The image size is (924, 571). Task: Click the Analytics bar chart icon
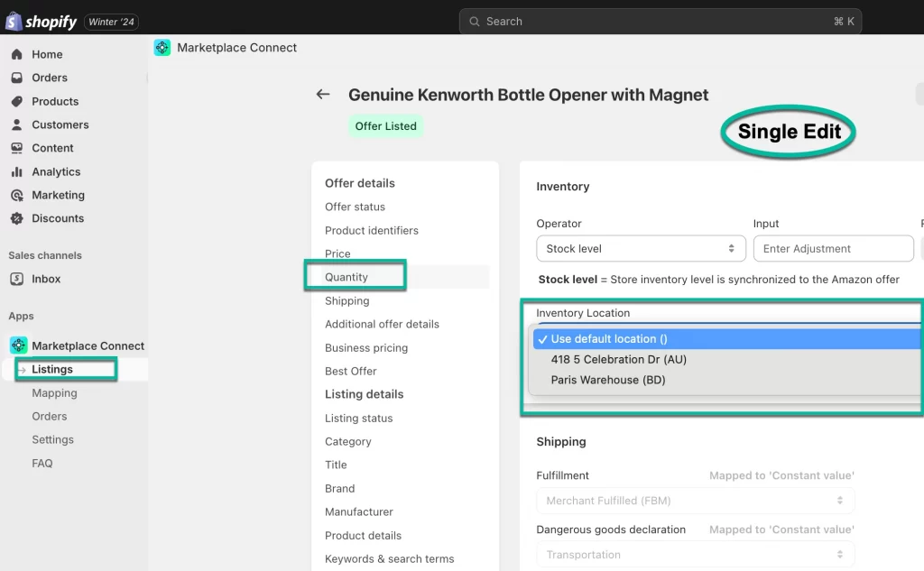(17, 172)
